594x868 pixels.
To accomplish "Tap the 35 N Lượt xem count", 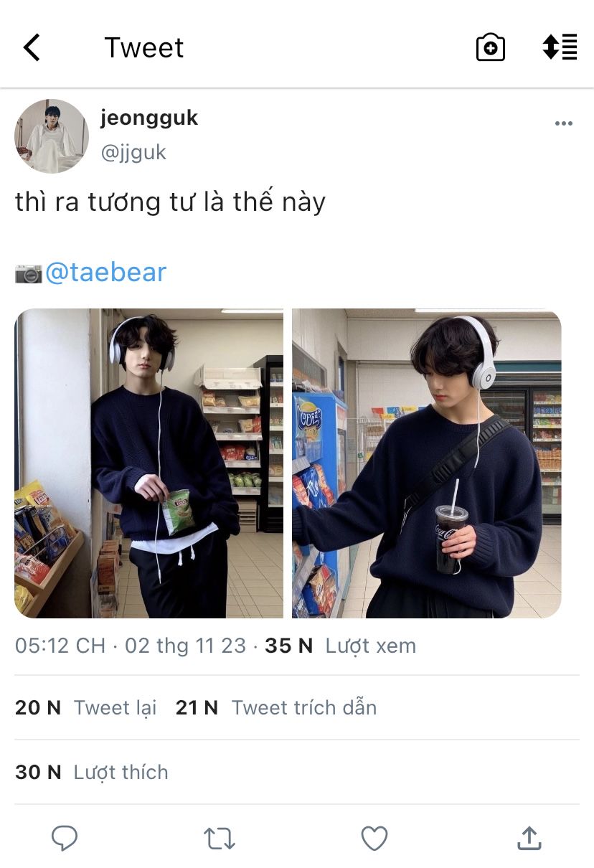I will pos(341,646).
